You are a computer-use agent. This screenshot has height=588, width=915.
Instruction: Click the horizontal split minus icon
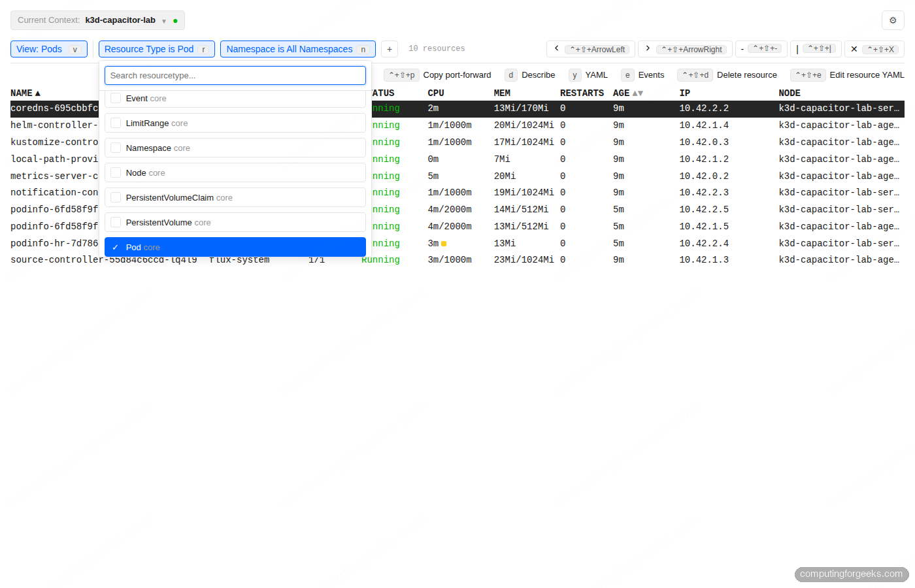(742, 49)
